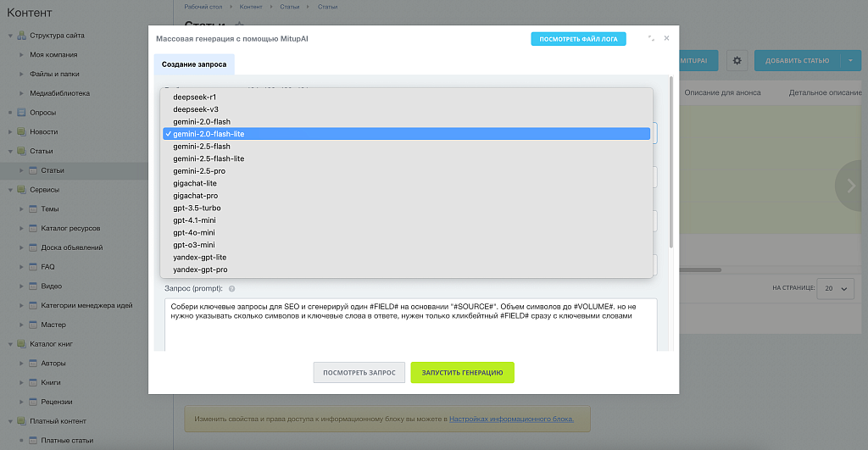The width and height of the screenshot is (868, 450).
Task: Collapse the Сервисы tree section
Action: click(x=10, y=190)
